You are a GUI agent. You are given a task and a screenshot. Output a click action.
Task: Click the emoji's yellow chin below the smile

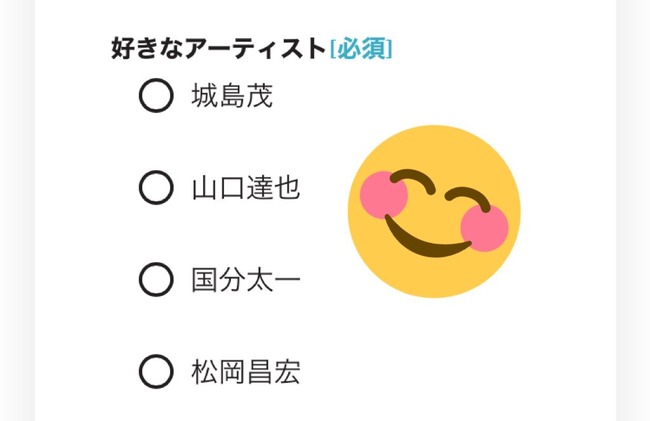[x=418, y=275]
